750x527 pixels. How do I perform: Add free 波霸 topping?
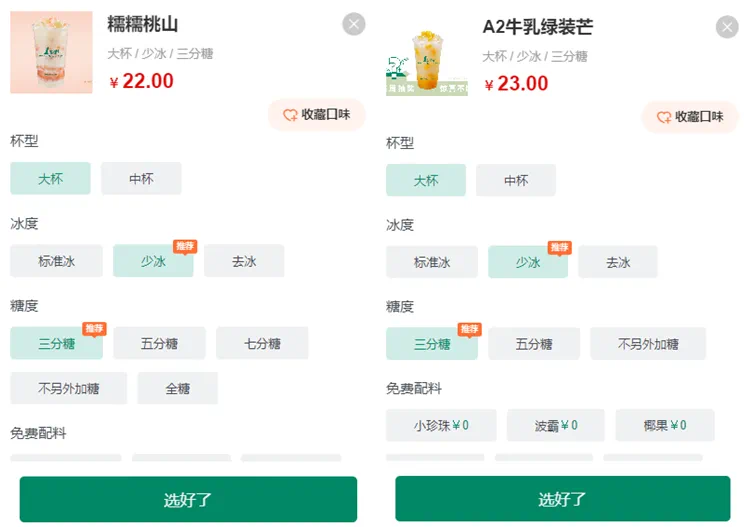pos(556,425)
